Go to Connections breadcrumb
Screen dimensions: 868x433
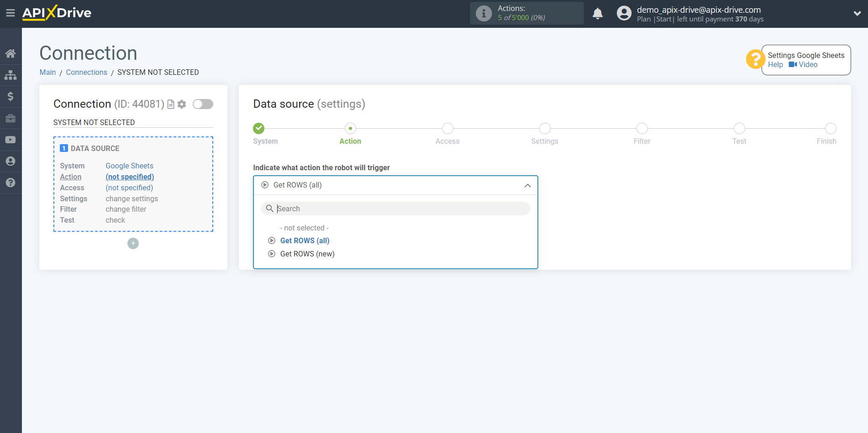[x=86, y=72]
